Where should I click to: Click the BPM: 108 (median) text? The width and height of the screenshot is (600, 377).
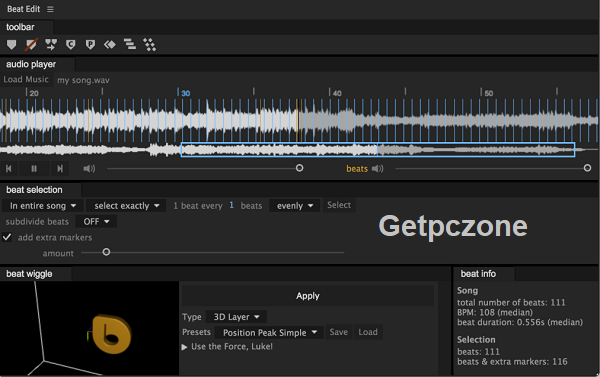coord(495,312)
